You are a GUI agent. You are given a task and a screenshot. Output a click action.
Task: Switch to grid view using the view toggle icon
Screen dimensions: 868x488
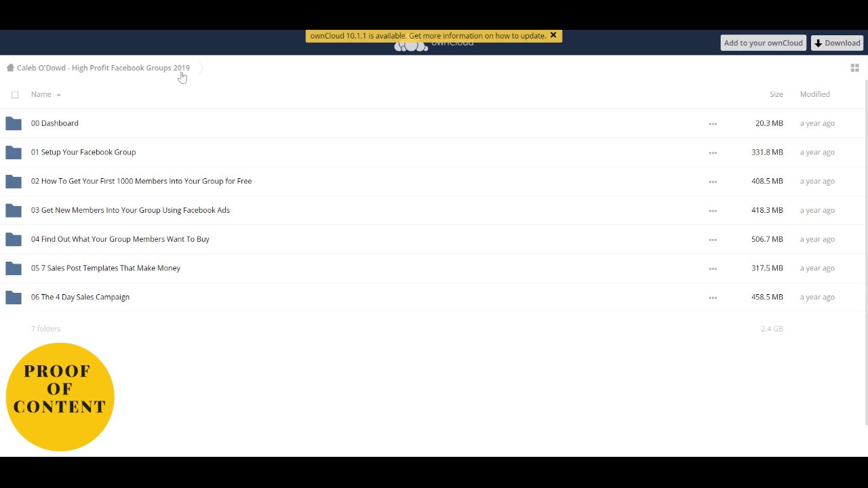(x=854, y=68)
